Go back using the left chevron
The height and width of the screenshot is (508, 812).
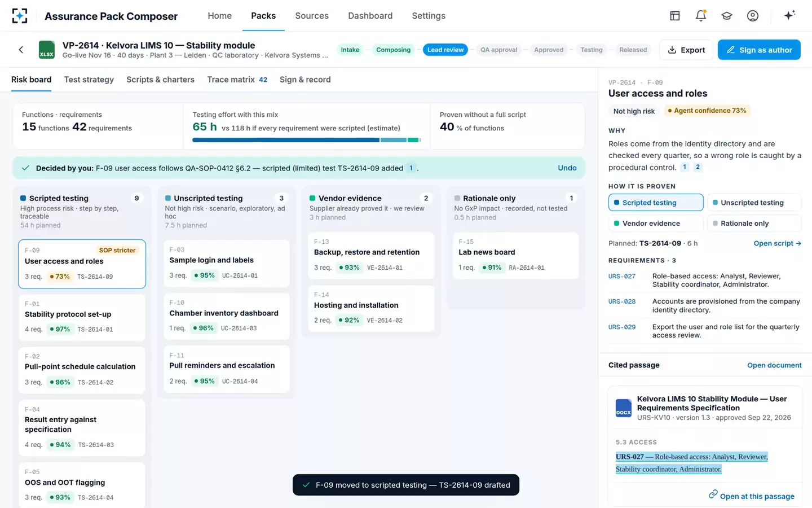click(21, 50)
